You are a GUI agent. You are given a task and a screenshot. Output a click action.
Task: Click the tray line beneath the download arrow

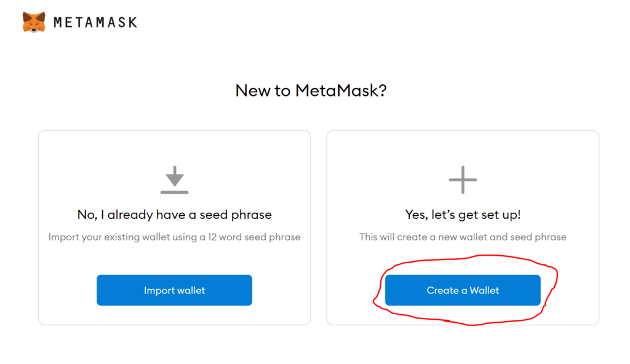(174, 192)
